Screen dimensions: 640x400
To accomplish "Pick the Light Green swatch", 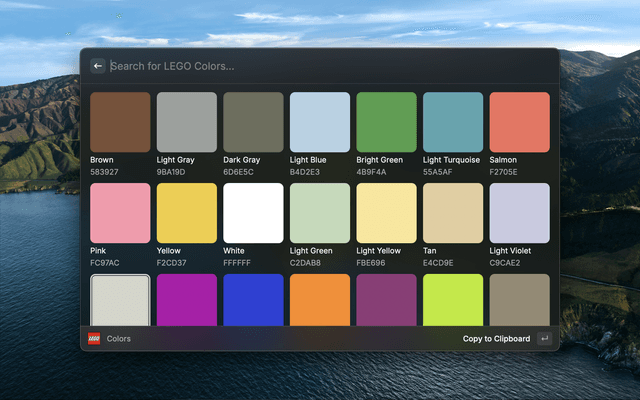I will click(x=320, y=213).
